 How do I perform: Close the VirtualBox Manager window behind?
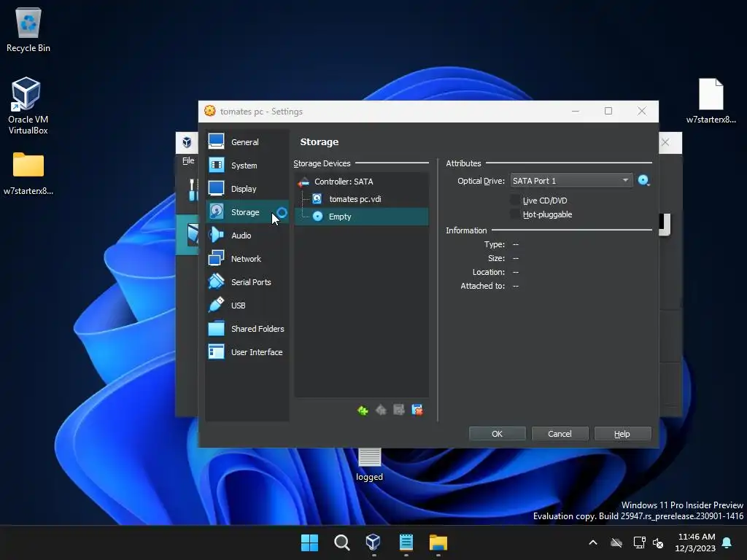click(665, 142)
